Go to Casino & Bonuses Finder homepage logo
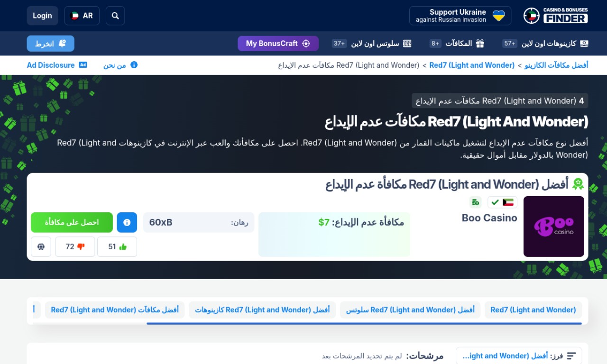Screen dimensions: 607x364 tap(556, 16)
